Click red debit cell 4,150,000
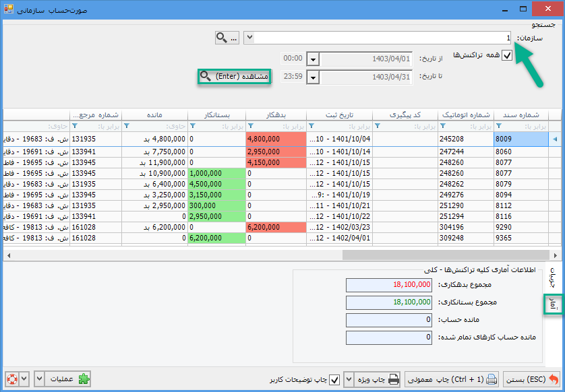 (x=276, y=162)
